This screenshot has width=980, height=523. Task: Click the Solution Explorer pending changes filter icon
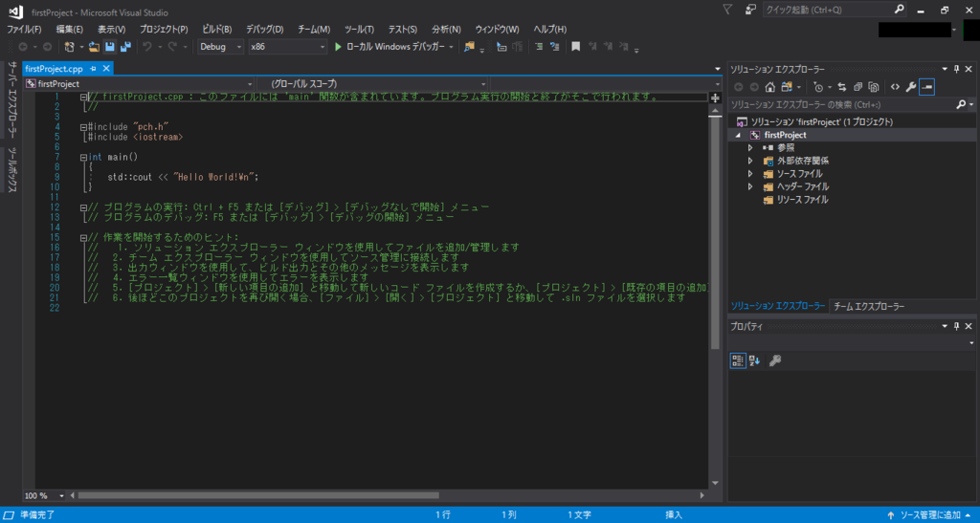pyautogui.click(x=818, y=87)
